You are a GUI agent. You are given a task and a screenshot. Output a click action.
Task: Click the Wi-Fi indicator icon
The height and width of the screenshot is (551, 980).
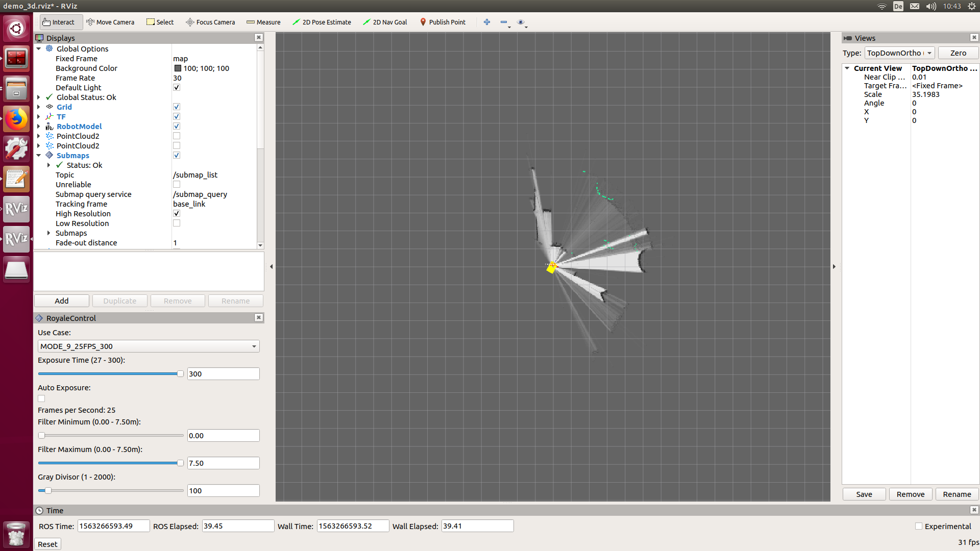tap(882, 6)
